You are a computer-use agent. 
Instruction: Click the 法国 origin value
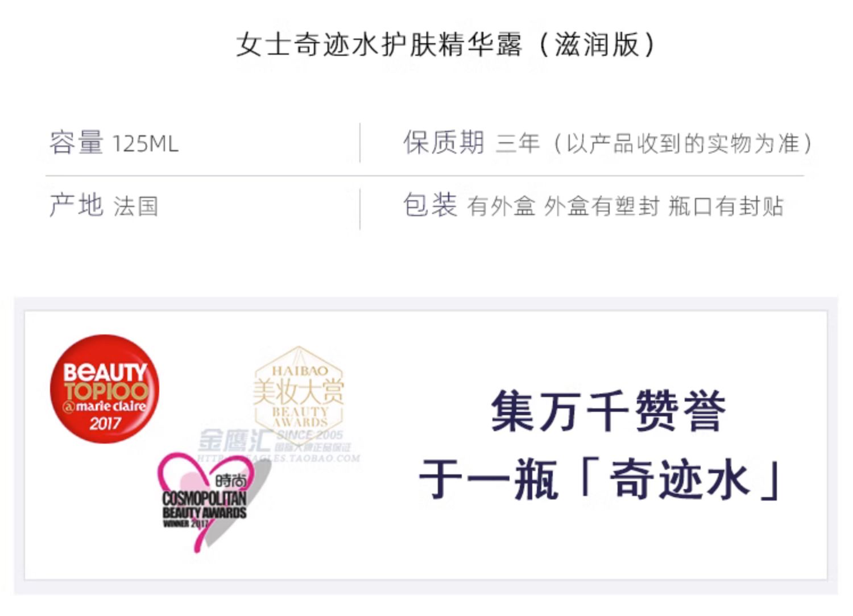tap(136, 206)
